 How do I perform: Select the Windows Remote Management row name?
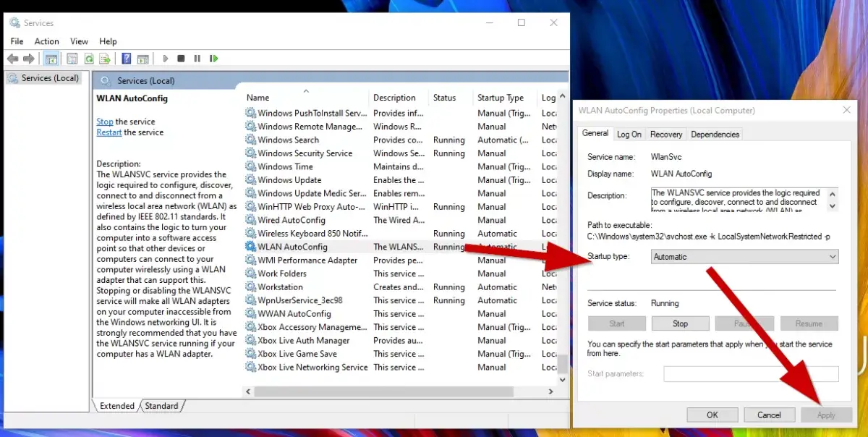(310, 127)
